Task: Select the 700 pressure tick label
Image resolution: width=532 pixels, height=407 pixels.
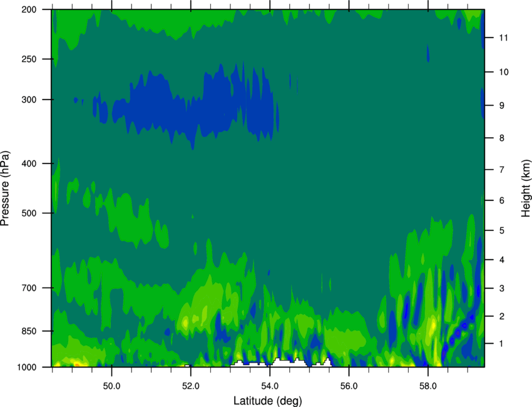Action: tap(27, 288)
